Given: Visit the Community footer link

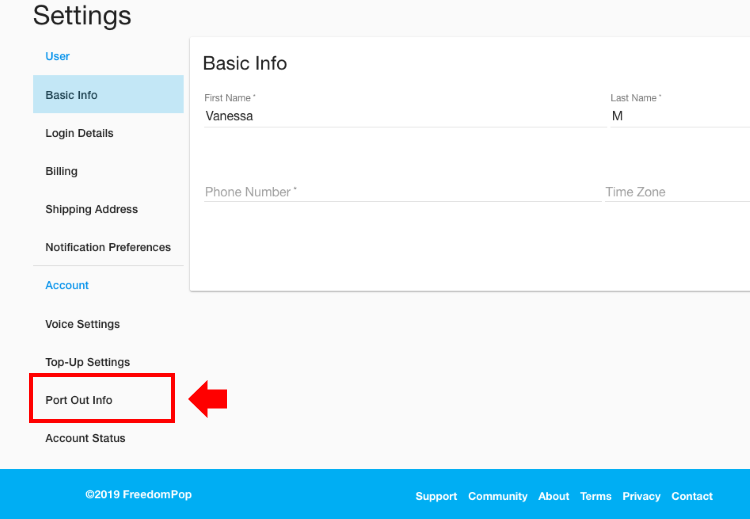Looking at the screenshot, I should point(497,496).
